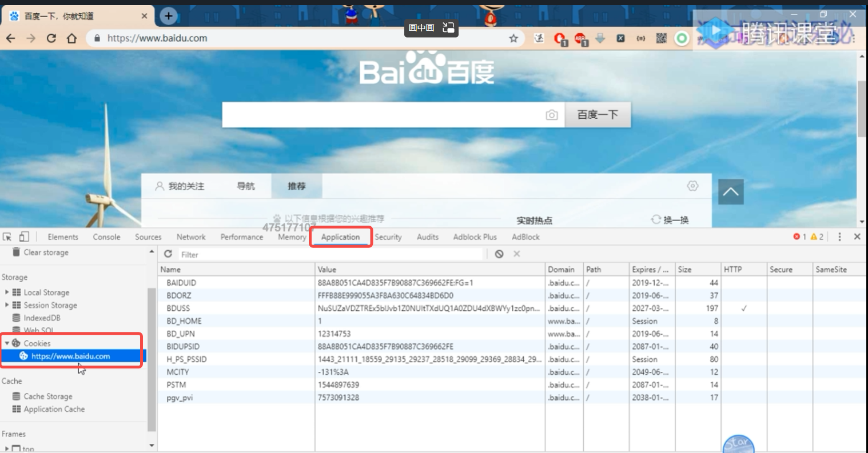Show the DevTools error count
This screenshot has height=453, width=868.
[x=799, y=236]
